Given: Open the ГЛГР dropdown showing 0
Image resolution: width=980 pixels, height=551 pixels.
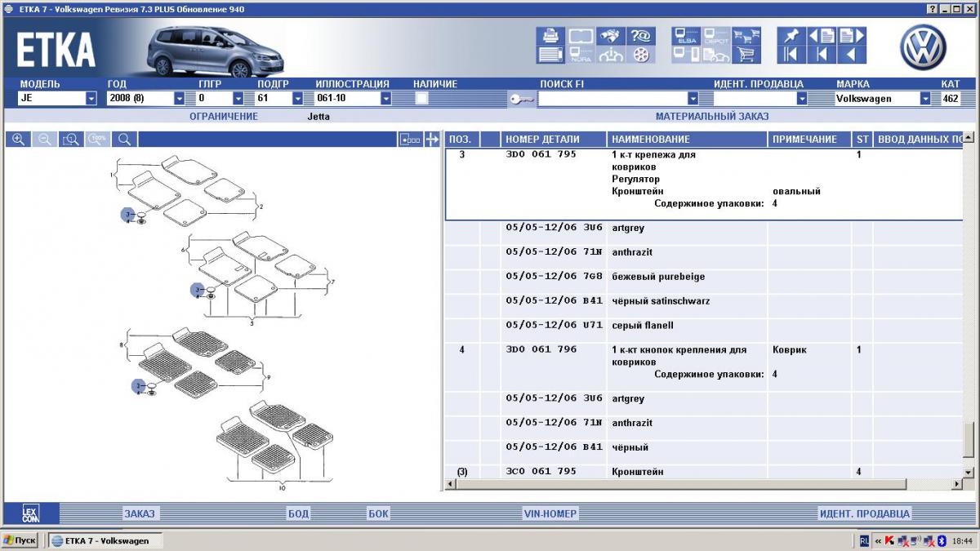Looking at the screenshot, I should pyautogui.click(x=238, y=98).
